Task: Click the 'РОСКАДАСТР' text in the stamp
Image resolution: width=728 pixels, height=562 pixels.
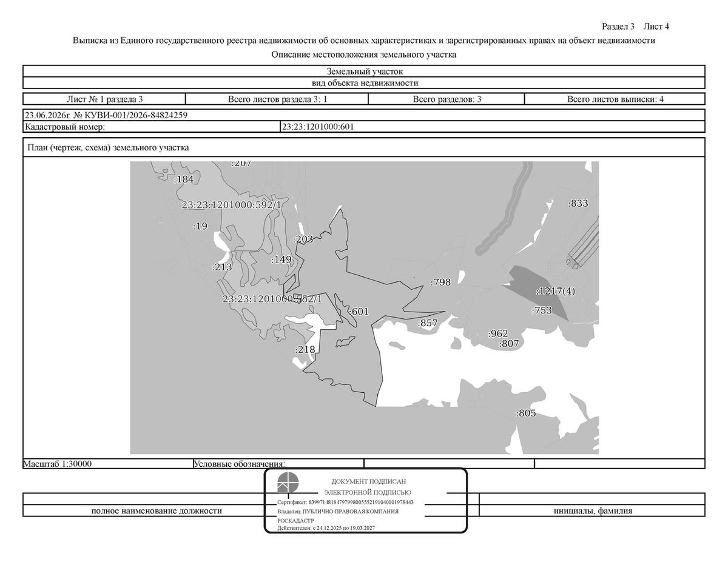Action: [x=295, y=521]
